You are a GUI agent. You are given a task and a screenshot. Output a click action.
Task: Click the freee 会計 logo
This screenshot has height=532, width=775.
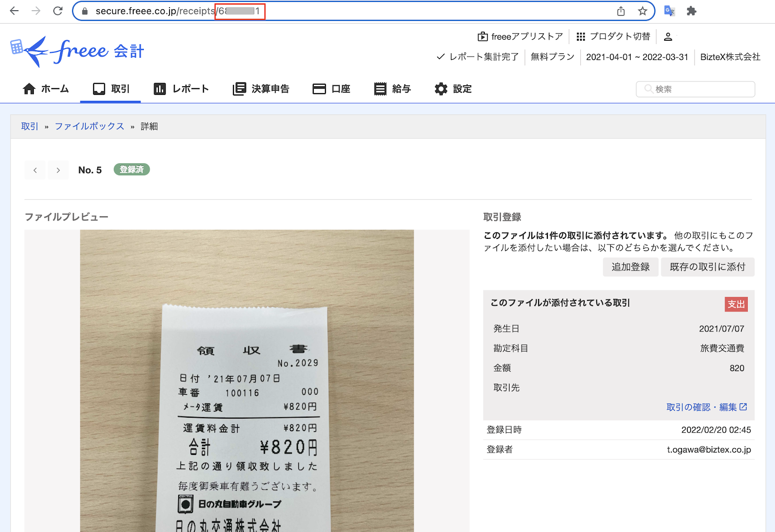click(77, 51)
